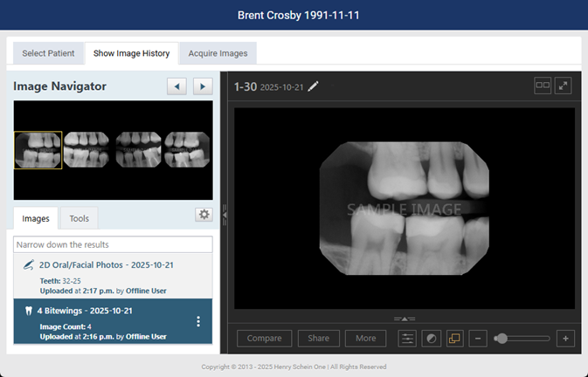Screen dimensions: 588x377
Task: Collapse the left panel using the splitter handle
Action: click(x=225, y=211)
